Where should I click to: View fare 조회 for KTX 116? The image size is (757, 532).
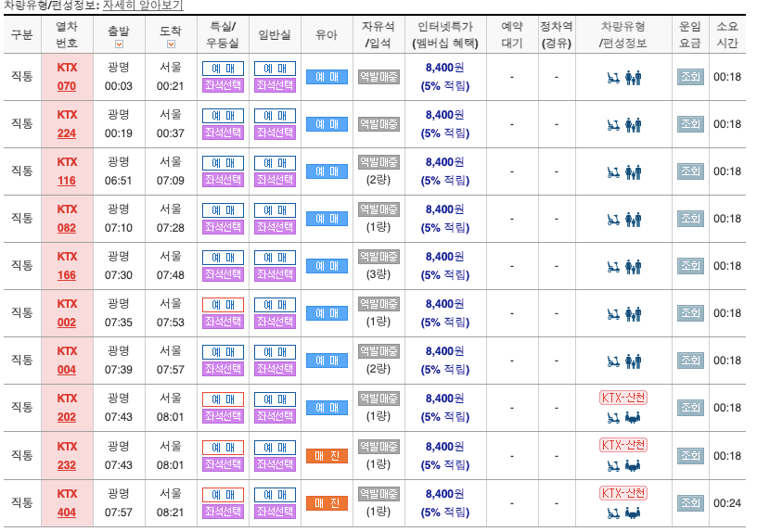(x=690, y=171)
